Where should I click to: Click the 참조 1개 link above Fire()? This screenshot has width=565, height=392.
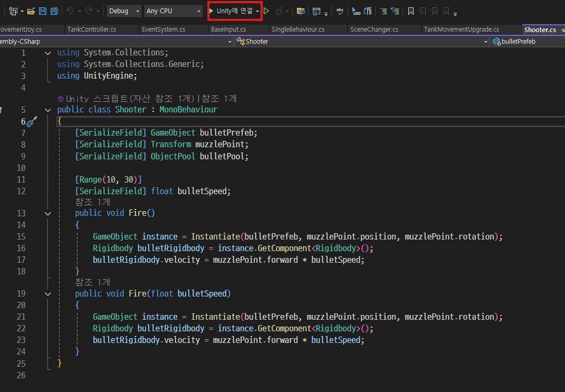(x=92, y=202)
